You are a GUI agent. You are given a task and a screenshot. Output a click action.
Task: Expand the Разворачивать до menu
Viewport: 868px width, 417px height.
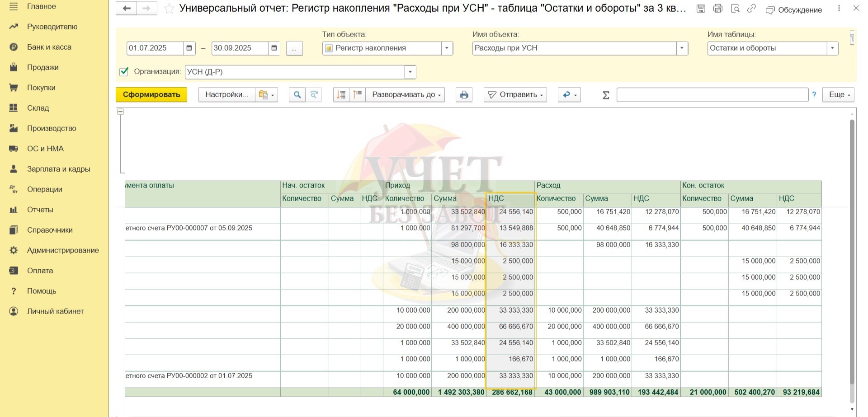pyautogui.click(x=406, y=95)
